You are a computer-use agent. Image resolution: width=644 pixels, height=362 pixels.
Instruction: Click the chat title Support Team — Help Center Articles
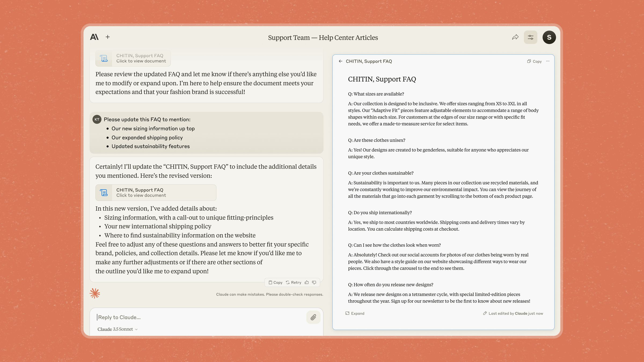323,38
